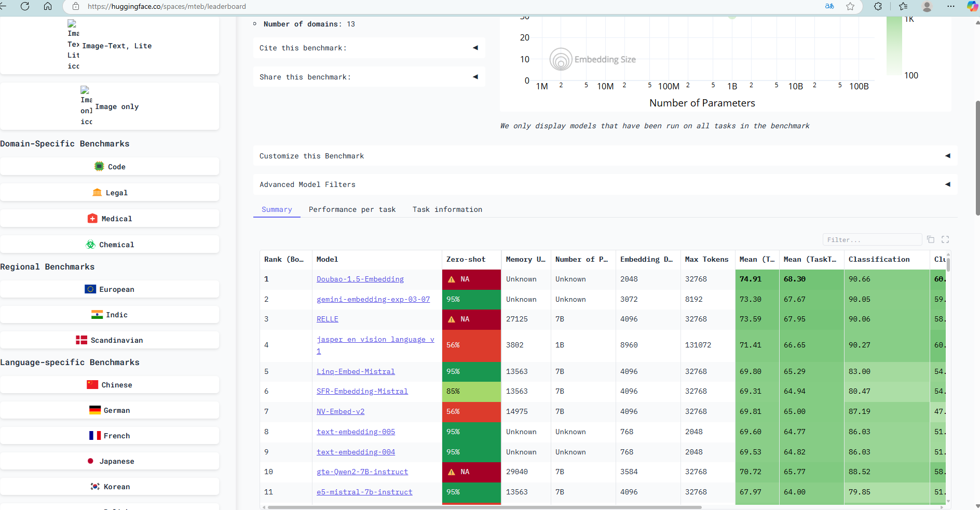Click the table horizontal scrollbar
Viewport: 980px width, 510px height.
click(x=484, y=507)
